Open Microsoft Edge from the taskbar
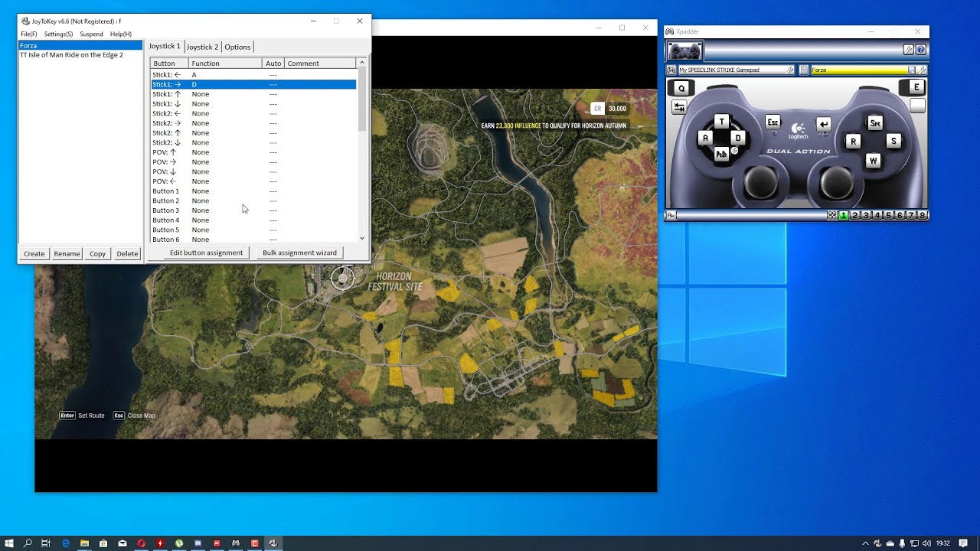980x551 pixels. [x=66, y=543]
